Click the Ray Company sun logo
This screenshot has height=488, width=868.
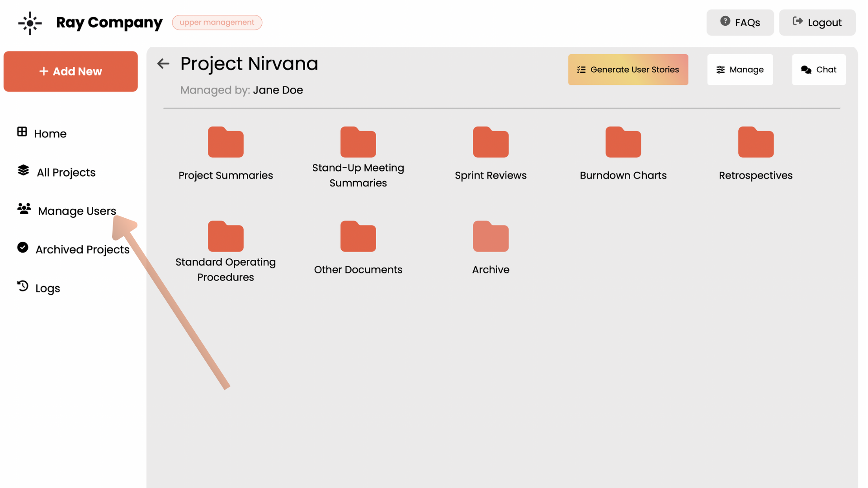30,23
